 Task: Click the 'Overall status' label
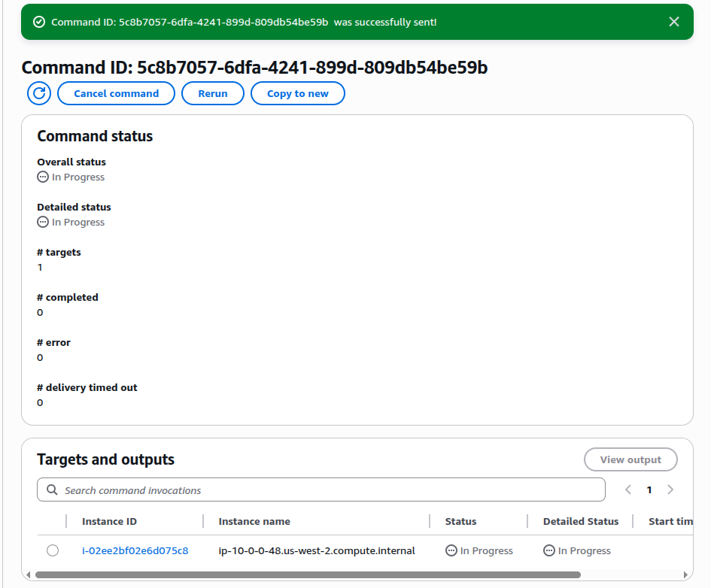click(x=71, y=162)
